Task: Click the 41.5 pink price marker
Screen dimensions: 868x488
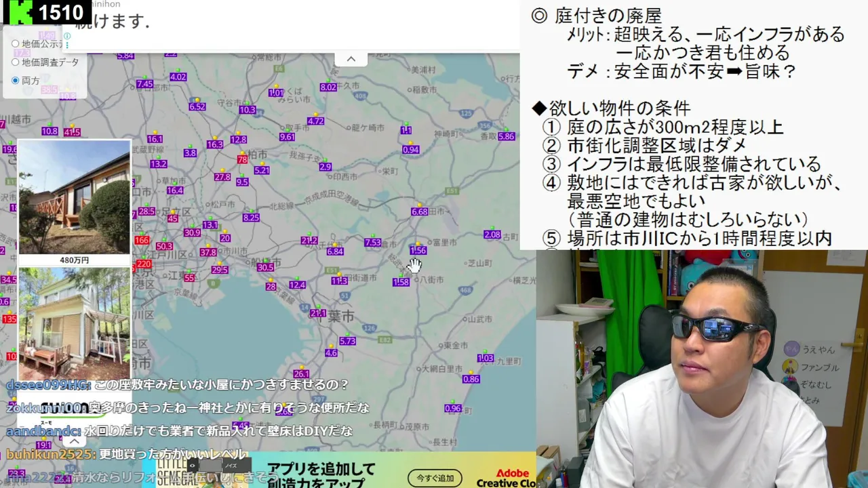Action: tap(72, 133)
